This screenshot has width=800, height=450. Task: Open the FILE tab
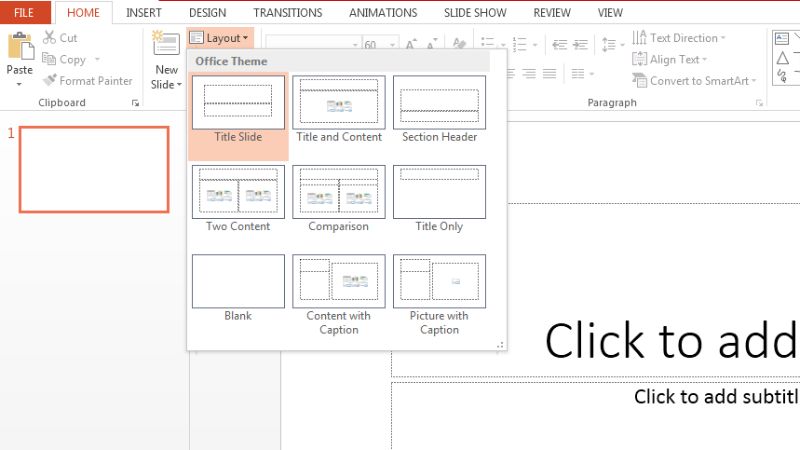click(24, 12)
